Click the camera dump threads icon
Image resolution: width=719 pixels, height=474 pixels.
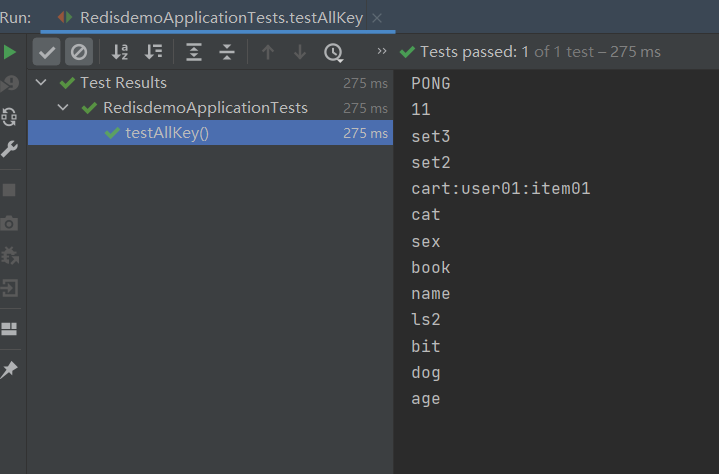tap(9, 224)
